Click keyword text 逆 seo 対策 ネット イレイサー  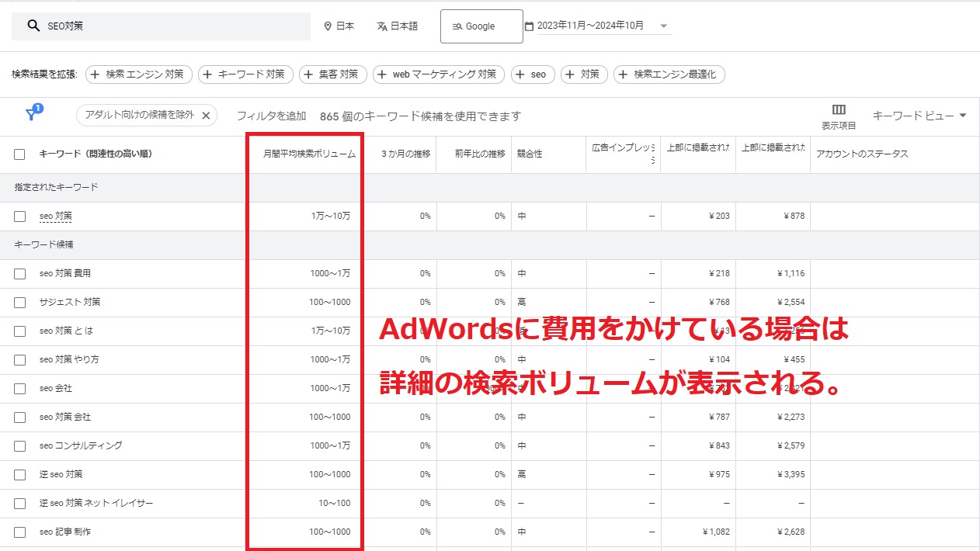coord(96,504)
